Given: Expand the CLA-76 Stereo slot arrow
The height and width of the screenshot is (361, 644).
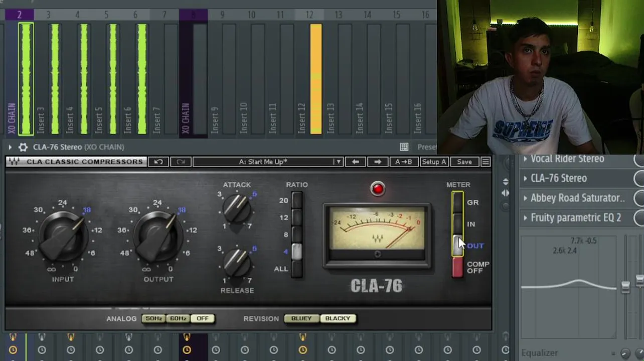Looking at the screenshot, I should click(525, 178).
